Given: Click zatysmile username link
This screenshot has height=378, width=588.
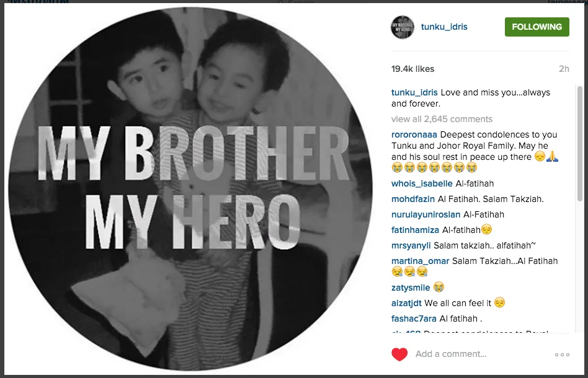Looking at the screenshot, I should [x=411, y=288].
